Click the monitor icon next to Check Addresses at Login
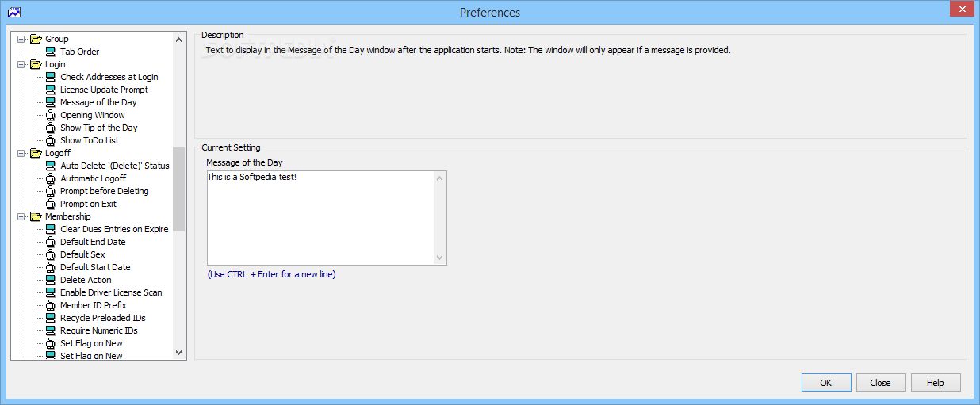 click(51, 77)
